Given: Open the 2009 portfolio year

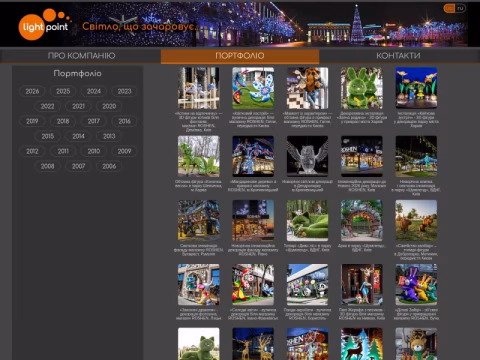Looking at the screenshot, I should (124, 151).
